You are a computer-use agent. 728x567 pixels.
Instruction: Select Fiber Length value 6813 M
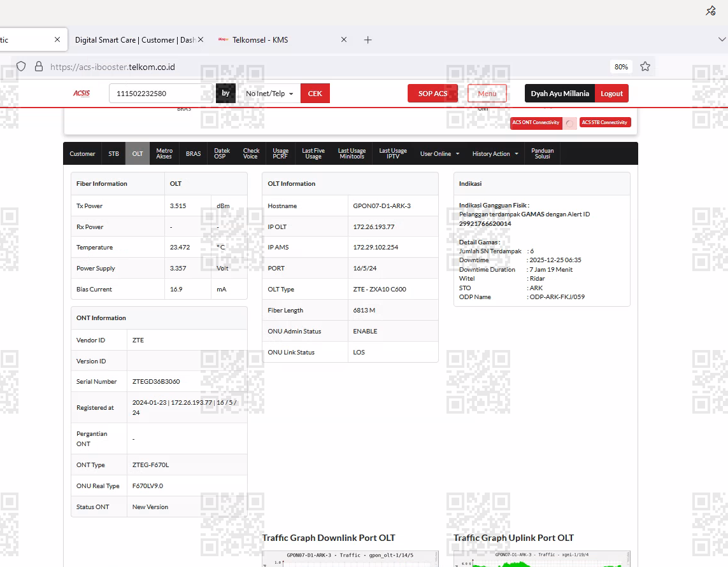(x=364, y=311)
